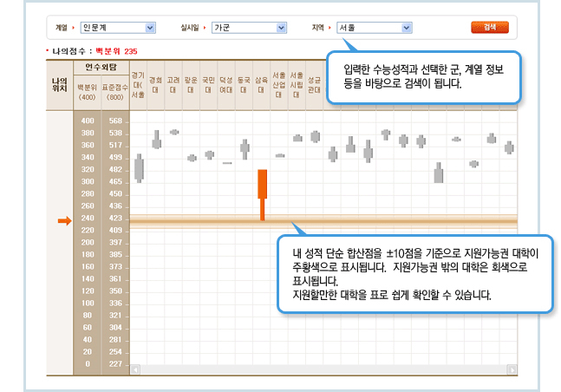Click the orange arrow marking my position
The image size is (561, 392).
pos(64,222)
